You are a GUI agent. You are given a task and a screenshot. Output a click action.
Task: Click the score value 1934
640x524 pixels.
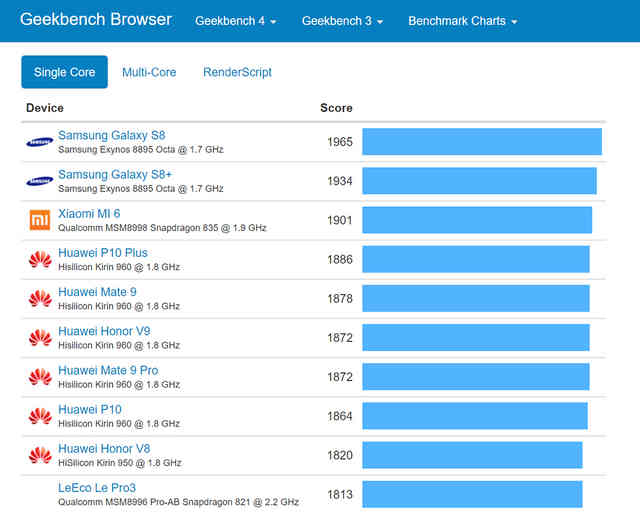340,181
